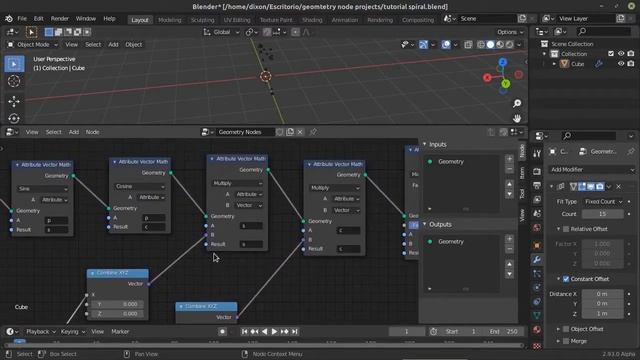Select solid viewport shading mode
Image resolution: width=640 pixels, height=360 pixels.
click(x=491, y=44)
